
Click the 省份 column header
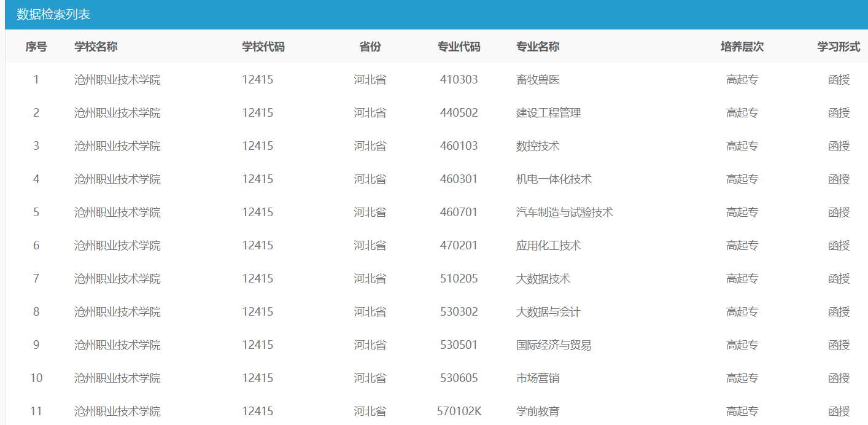click(x=370, y=47)
